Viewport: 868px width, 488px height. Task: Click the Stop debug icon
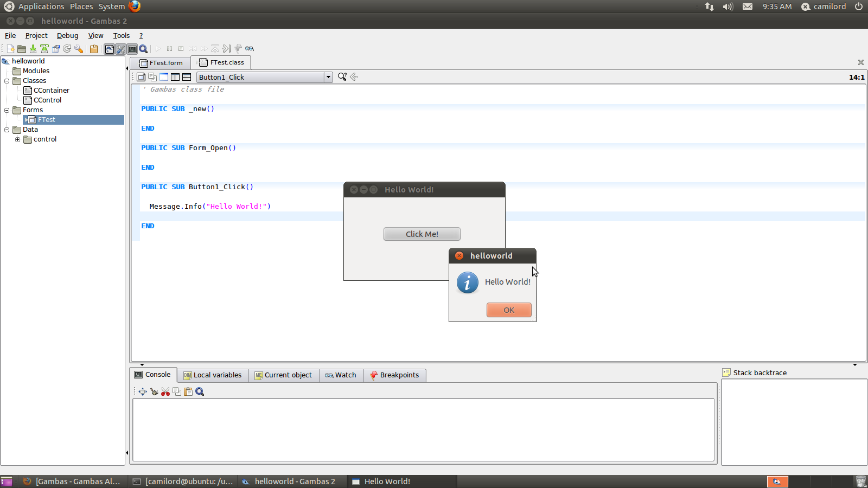(x=181, y=49)
